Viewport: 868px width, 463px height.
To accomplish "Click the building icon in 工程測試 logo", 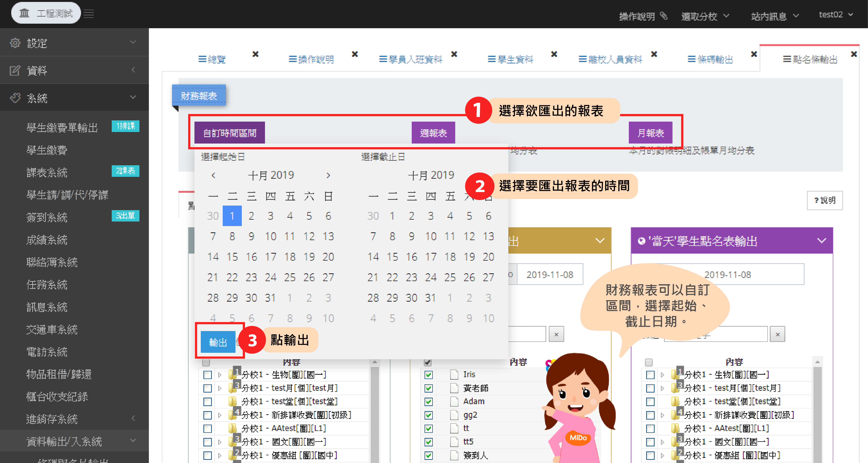I will 24,13.
